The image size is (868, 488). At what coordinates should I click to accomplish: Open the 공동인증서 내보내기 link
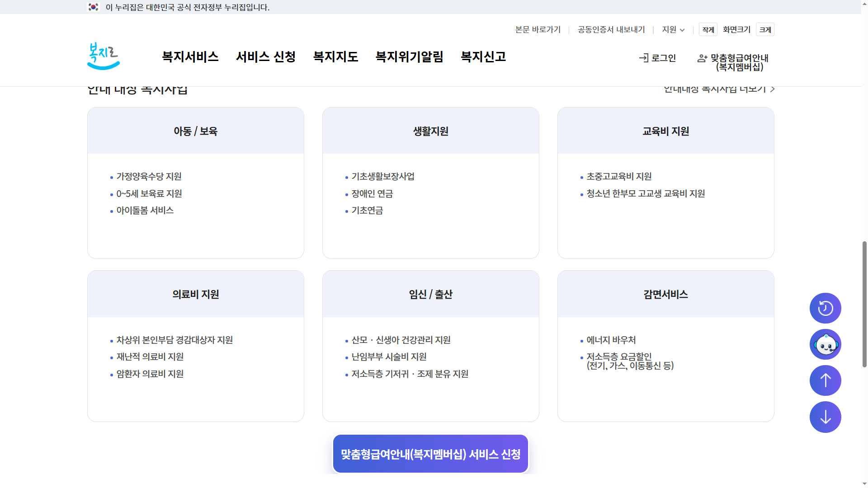(611, 29)
